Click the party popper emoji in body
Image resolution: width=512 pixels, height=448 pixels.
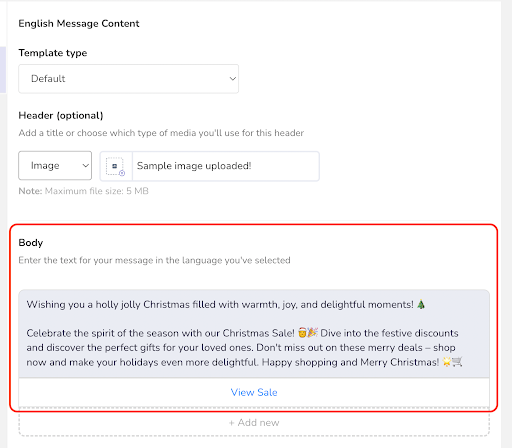(x=312, y=333)
